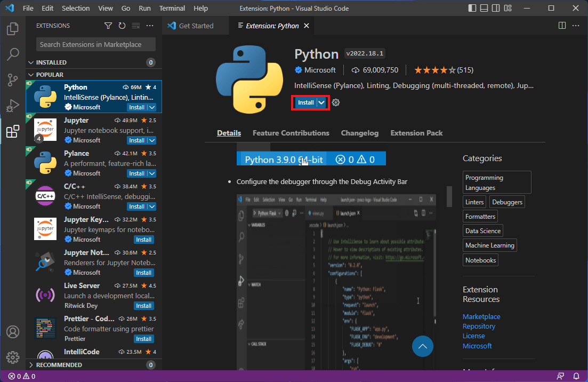Screen dimensions: 588x382
Task: Open the Source Control view
Action: [13, 80]
